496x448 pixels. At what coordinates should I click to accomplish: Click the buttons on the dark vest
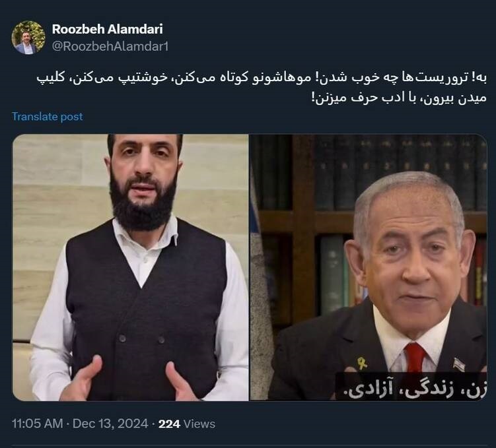tap(142, 339)
